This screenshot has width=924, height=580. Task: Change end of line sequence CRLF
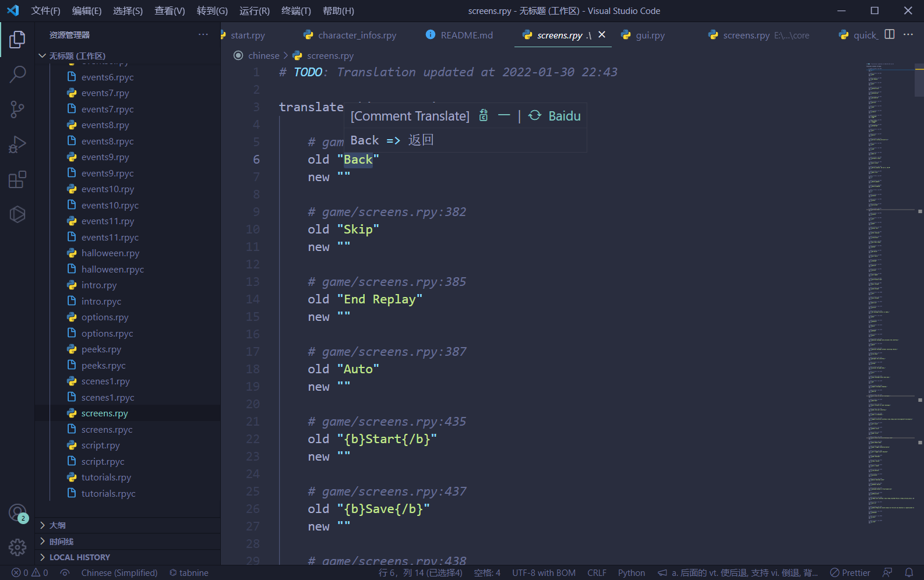[x=597, y=573]
